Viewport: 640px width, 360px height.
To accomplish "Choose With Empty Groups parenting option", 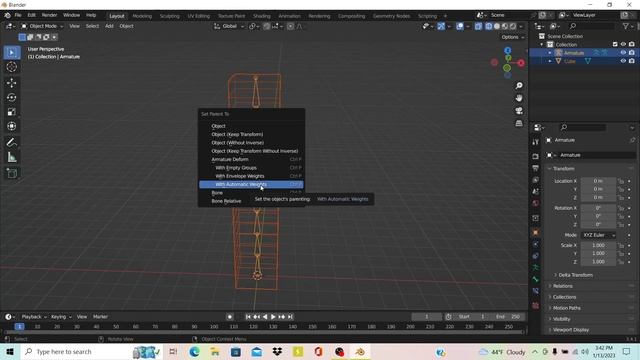I will pos(251,168).
